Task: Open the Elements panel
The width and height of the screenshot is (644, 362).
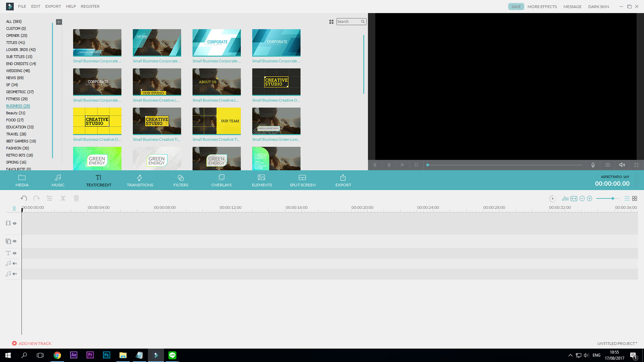Action: click(262, 180)
